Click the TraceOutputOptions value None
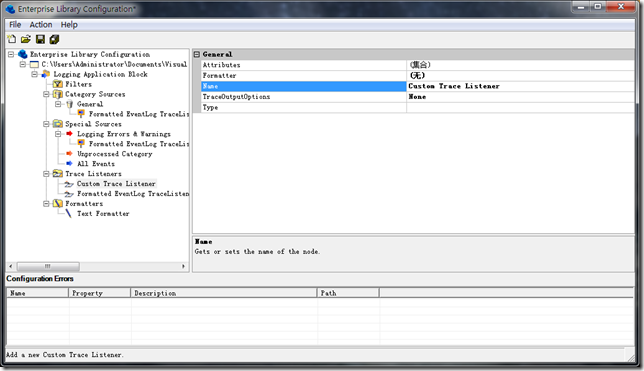The height and width of the screenshot is (371, 644). (520, 97)
